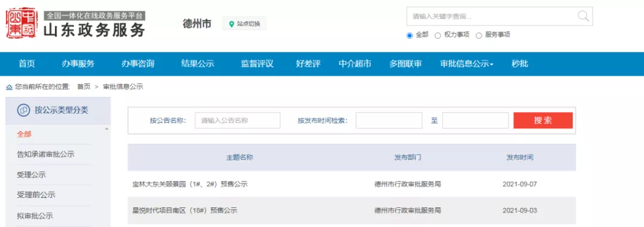The width and height of the screenshot is (644, 227).
Task: Click the 站点切换 site switch button
Action: [244, 24]
